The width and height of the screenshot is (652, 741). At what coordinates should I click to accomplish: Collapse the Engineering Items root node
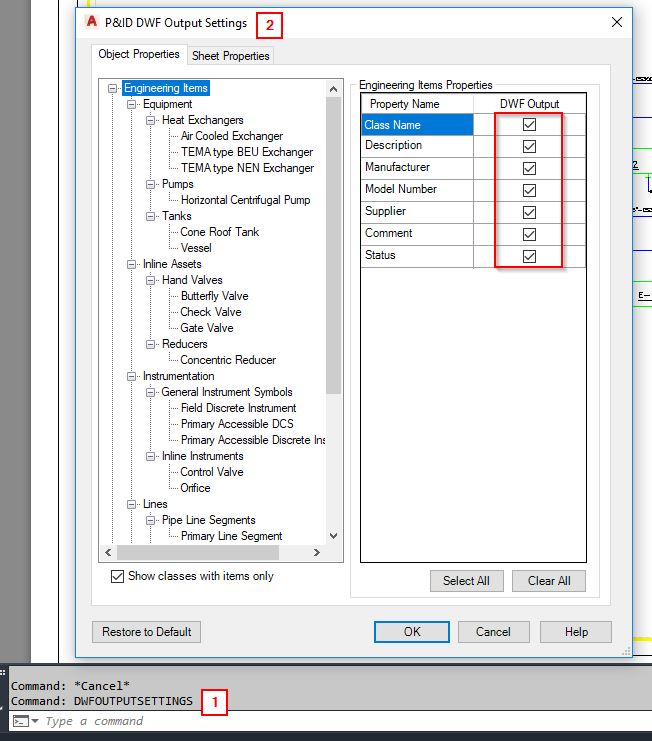[112, 88]
